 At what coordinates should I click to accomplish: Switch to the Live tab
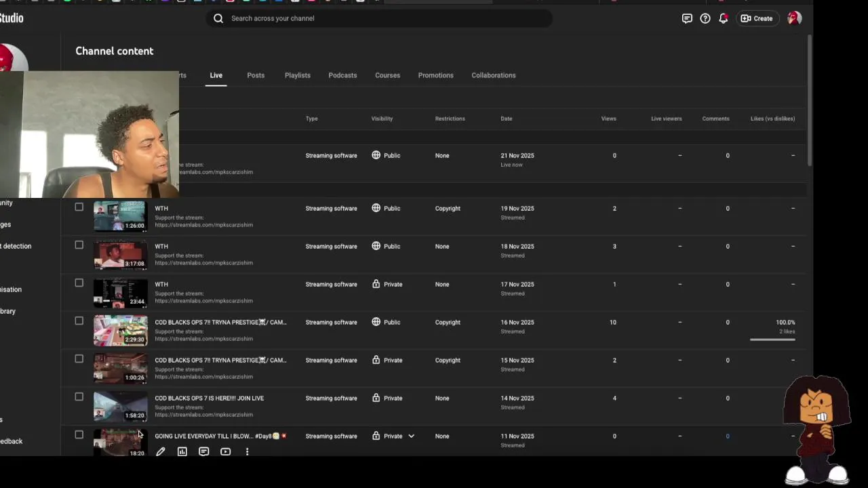click(216, 75)
